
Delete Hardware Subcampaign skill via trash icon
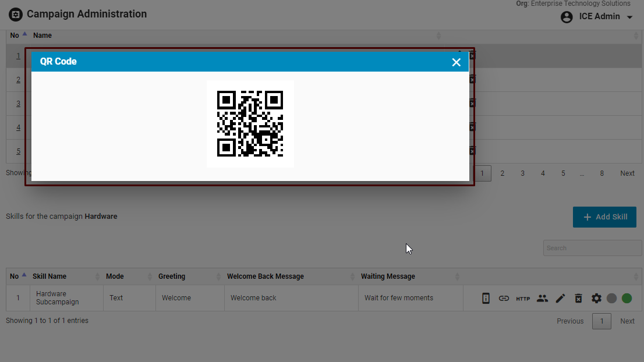(578, 299)
